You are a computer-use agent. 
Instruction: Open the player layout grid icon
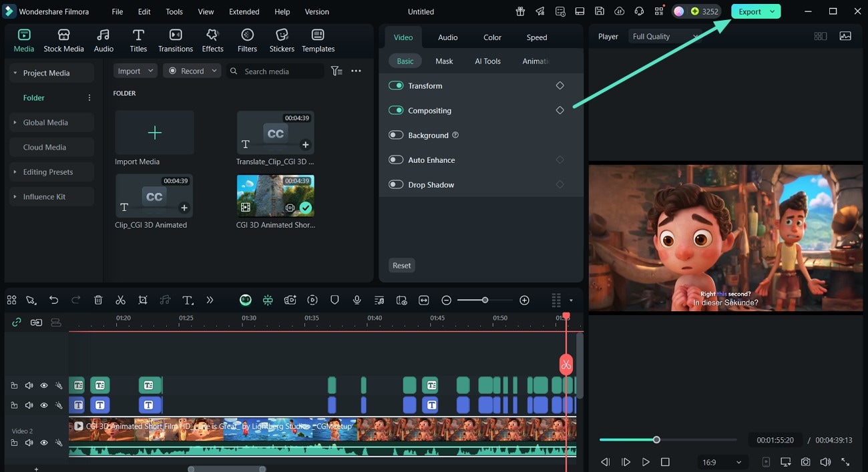(x=821, y=36)
